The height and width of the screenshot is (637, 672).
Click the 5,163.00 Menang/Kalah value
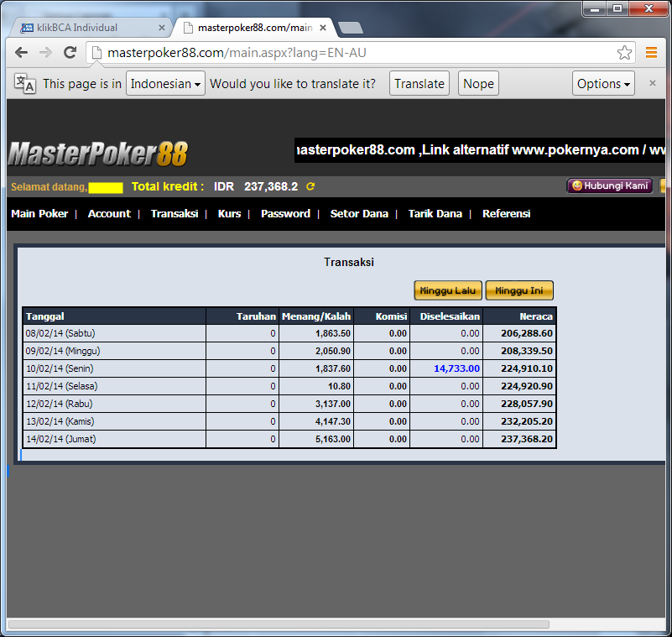click(x=333, y=439)
